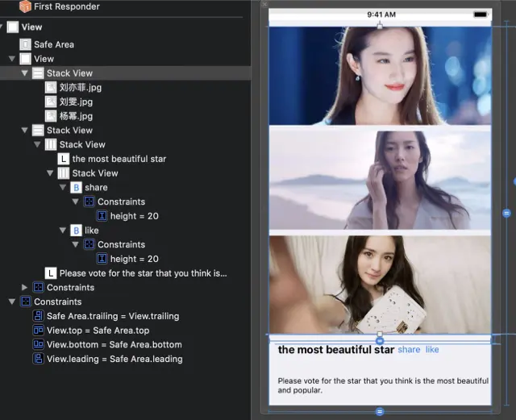Click the top-level View icon in the outline

[13, 27]
